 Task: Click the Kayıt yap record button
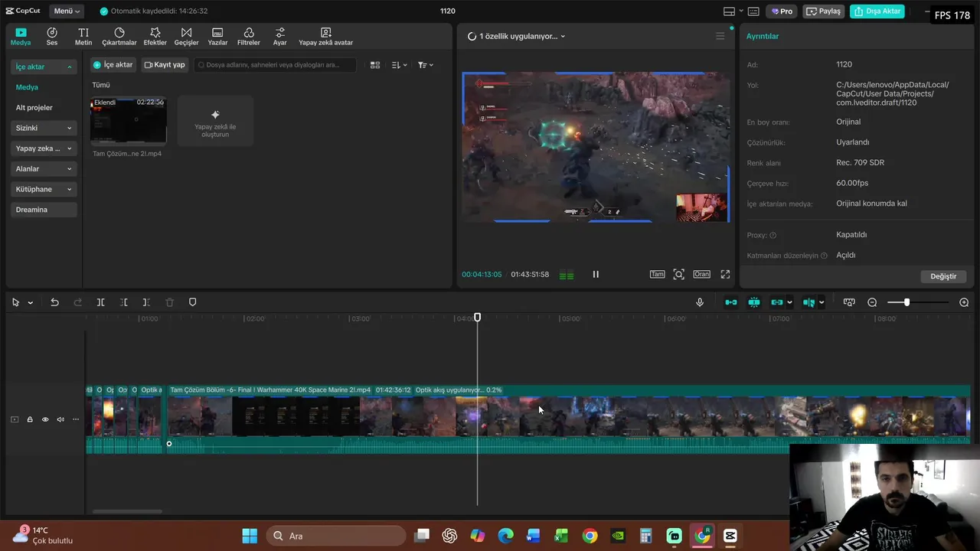click(x=165, y=65)
